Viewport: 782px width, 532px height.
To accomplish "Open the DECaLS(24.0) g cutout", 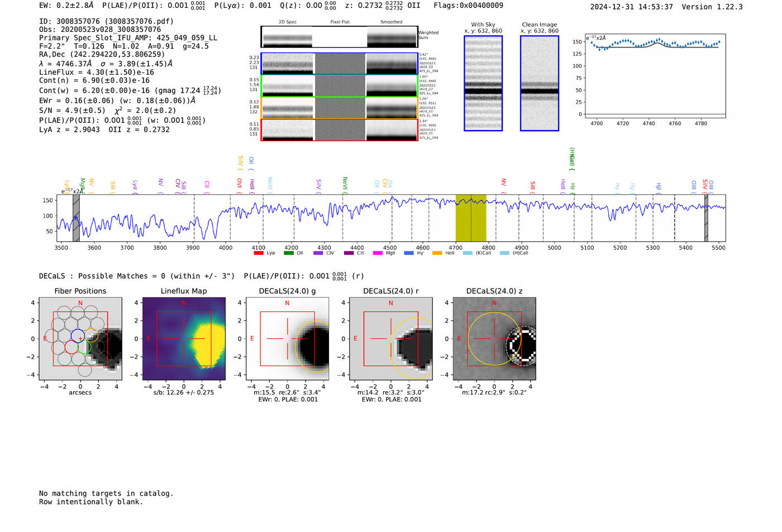I will tap(287, 338).
